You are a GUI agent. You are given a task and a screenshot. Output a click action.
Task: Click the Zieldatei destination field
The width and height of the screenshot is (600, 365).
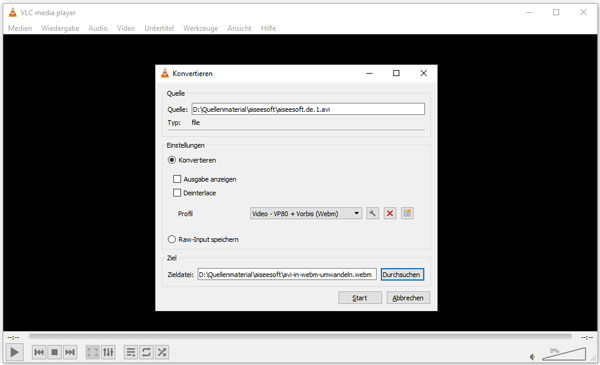click(x=287, y=274)
